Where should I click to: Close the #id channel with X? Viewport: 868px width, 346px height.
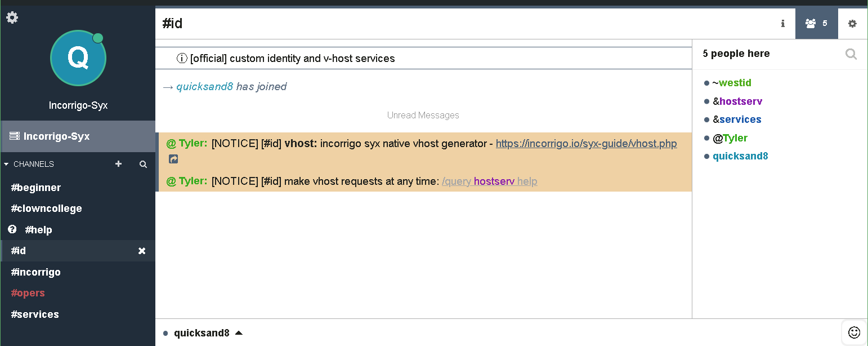coord(142,251)
